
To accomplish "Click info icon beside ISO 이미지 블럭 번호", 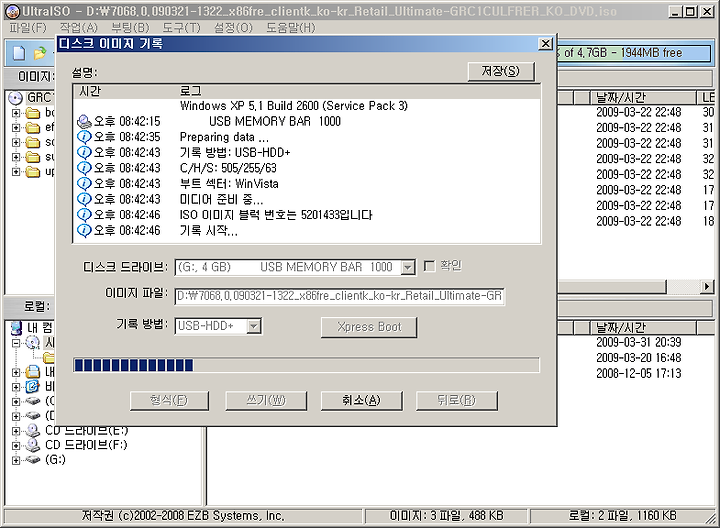I will tap(84, 215).
